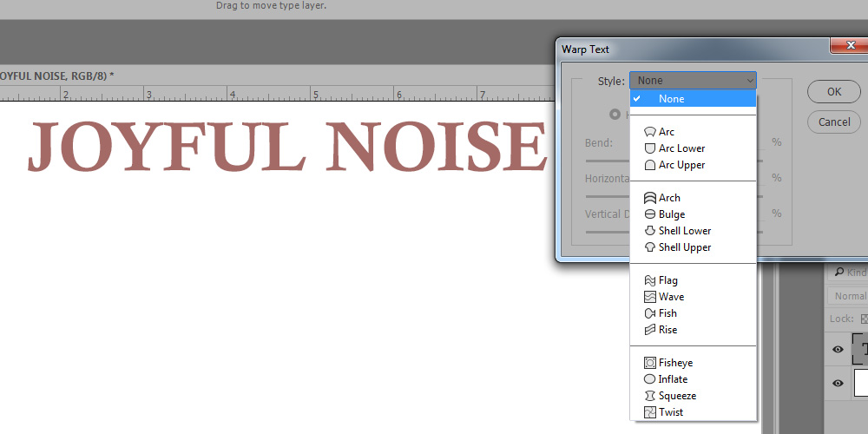Click Cancel in the Warp Text dialog
Image resolution: width=868 pixels, height=434 pixels.
click(x=834, y=122)
